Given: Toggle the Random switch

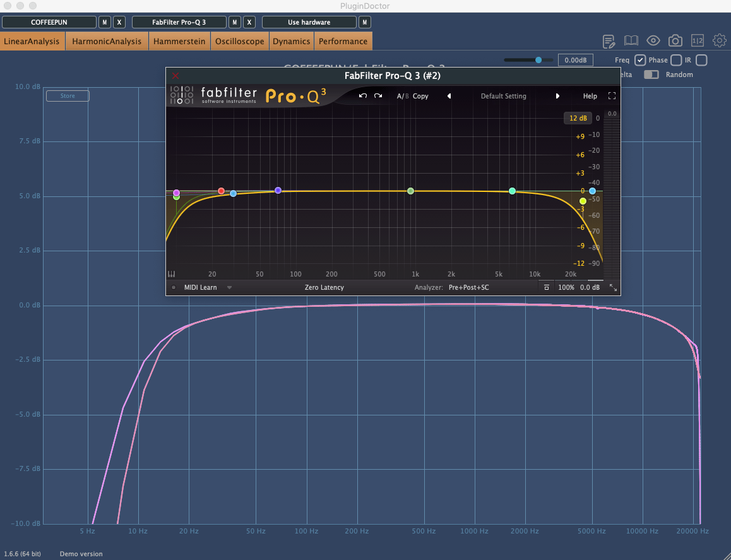Looking at the screenshot, I should point(651,74).
